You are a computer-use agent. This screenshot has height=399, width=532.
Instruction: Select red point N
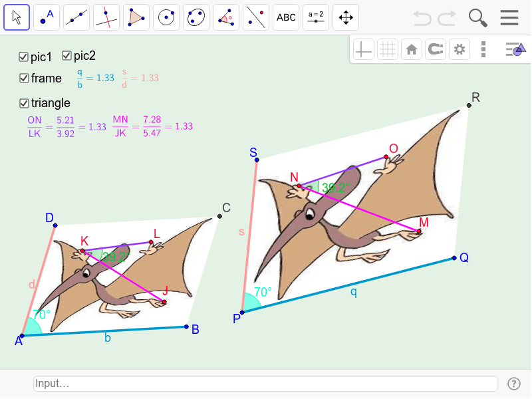tap(299, 186)
